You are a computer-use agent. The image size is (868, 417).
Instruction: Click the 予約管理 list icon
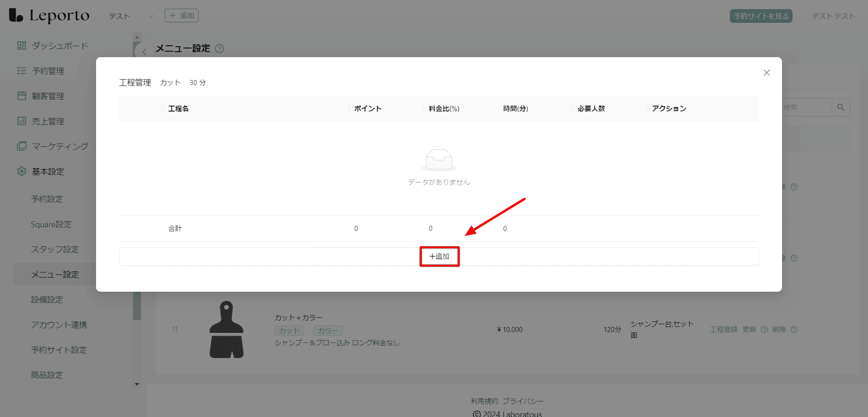click(x=21, y=71)
